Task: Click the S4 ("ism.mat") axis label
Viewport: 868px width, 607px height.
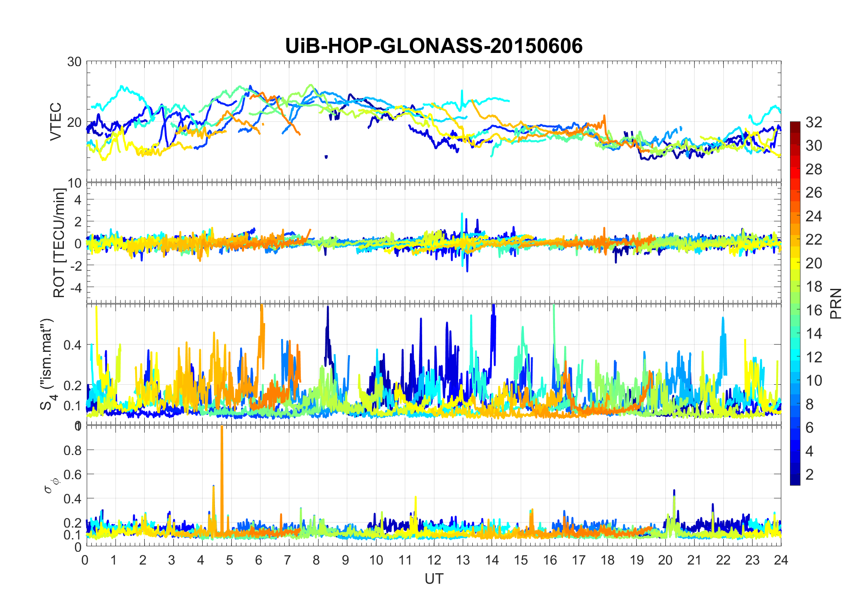Action: [49, 364]
